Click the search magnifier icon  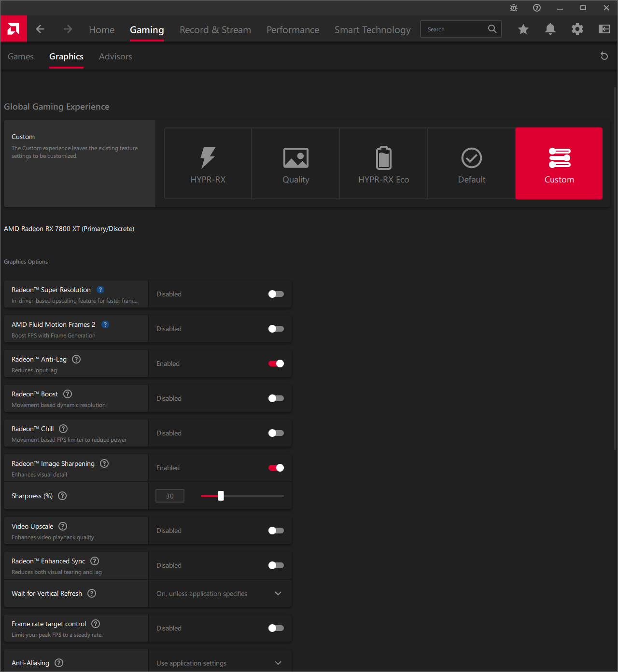[492, 29]
